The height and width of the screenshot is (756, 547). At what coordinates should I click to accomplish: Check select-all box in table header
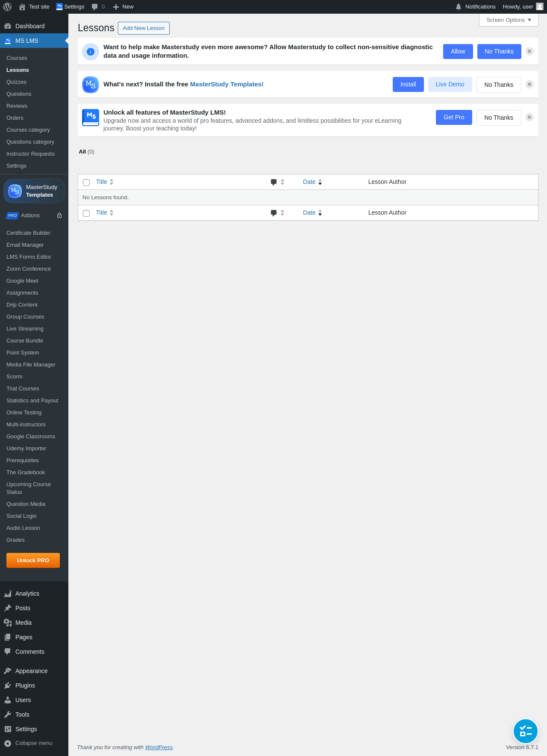click(86, 183)
